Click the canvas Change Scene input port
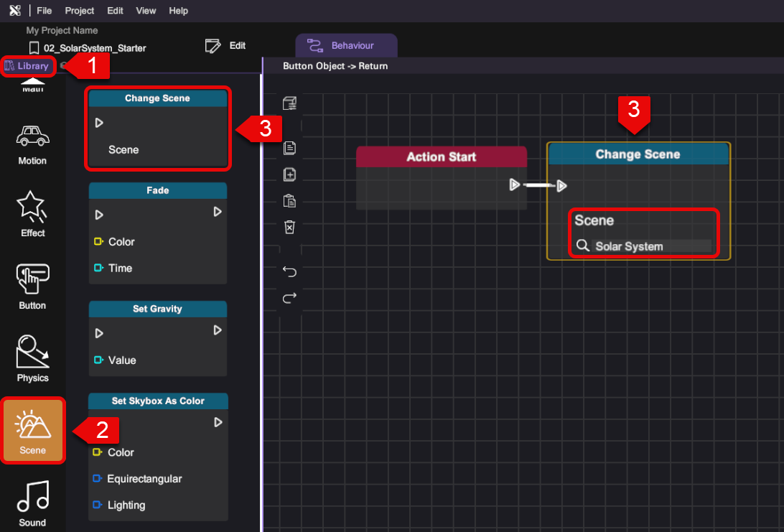The height and width of the screenshot is (532, 784). (561, 186)
